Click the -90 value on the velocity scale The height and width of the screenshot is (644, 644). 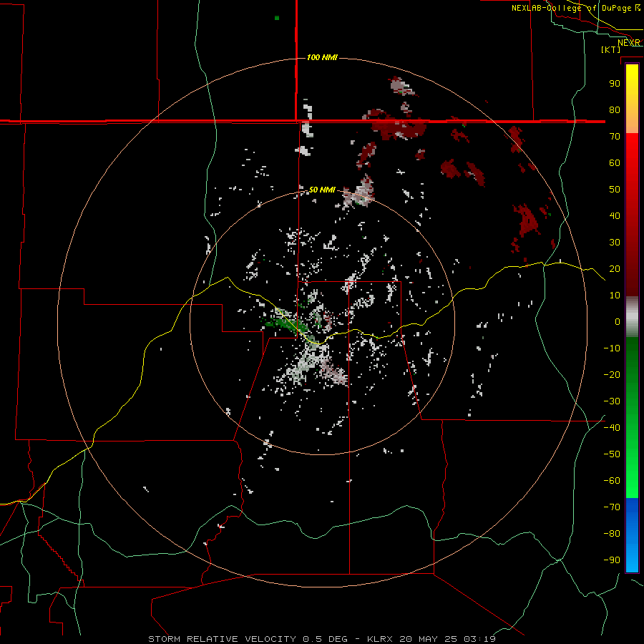pyautogui.click(x=612, y=560)
